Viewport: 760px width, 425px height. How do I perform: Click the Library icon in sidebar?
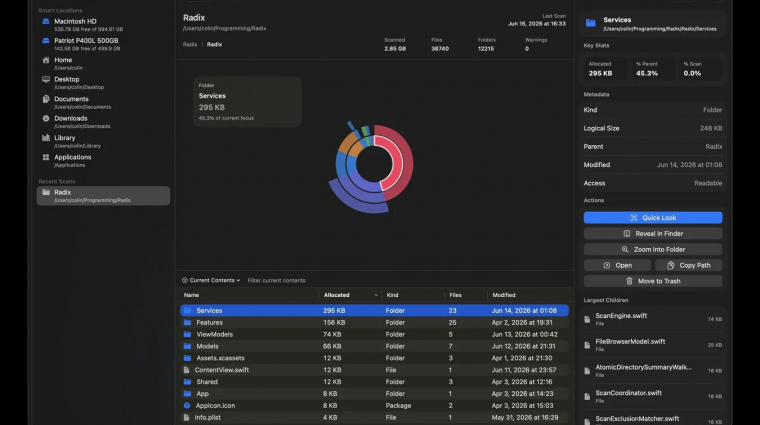click(x=46, y=138)
